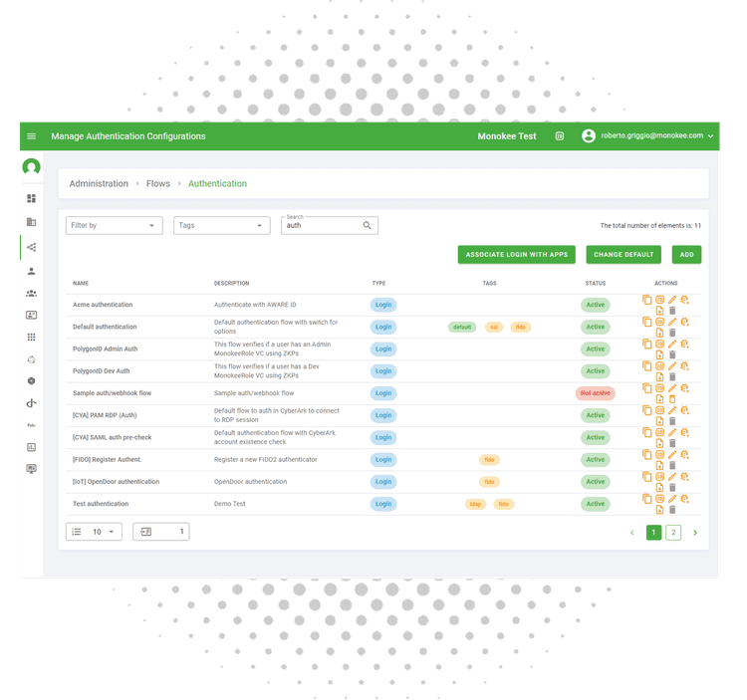Open the hamburger navigation menu

click(x=32, y=136)
